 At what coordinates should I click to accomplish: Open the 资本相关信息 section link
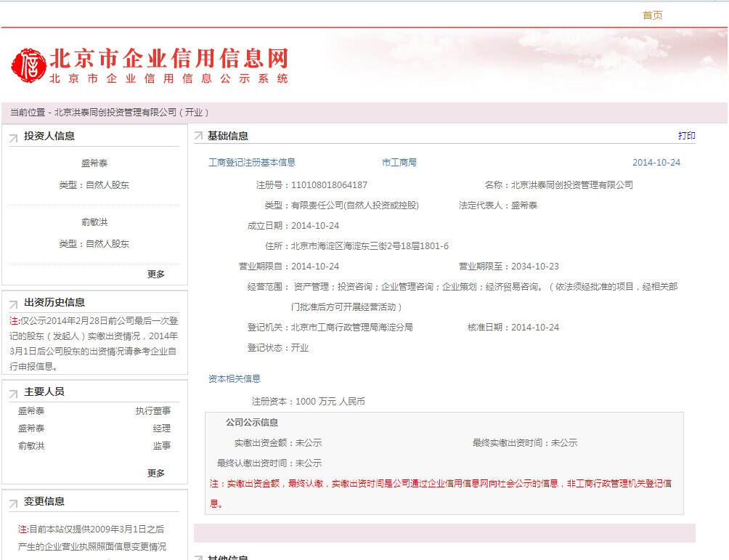pos(234,378)
